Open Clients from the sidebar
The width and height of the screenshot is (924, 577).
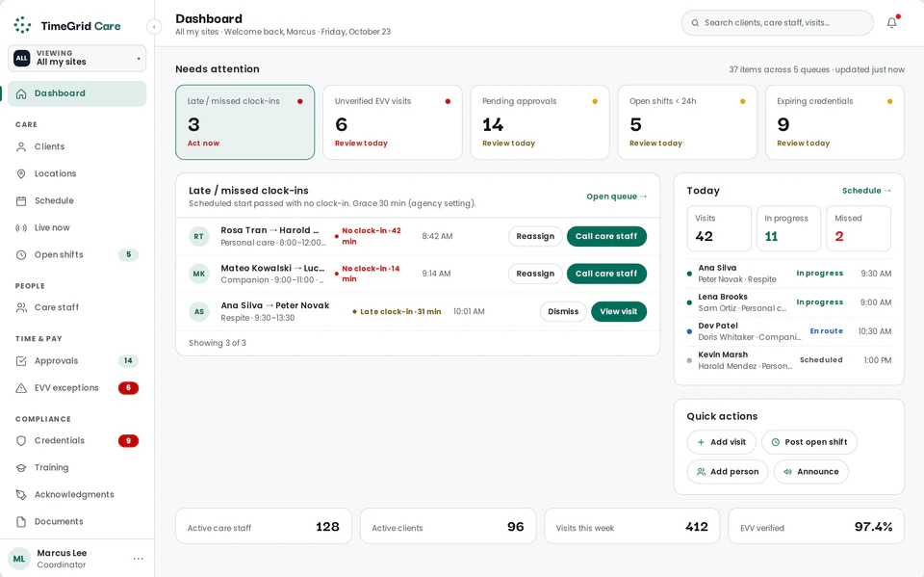(77, 146)
